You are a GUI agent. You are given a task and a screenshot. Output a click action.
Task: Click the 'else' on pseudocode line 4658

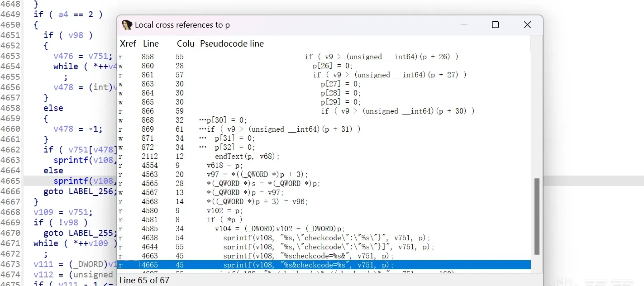coord(53,108)
